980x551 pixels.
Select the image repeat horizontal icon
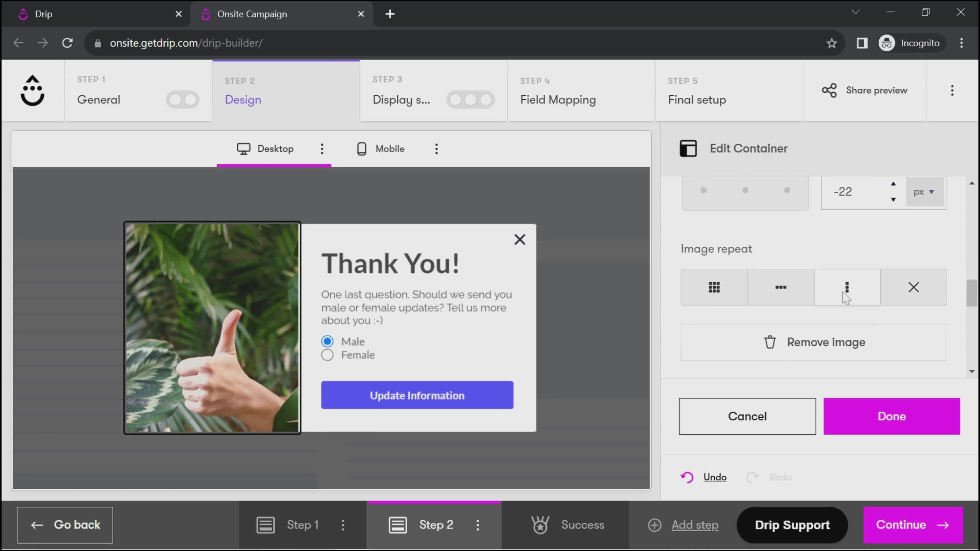(x=781, y=287)
